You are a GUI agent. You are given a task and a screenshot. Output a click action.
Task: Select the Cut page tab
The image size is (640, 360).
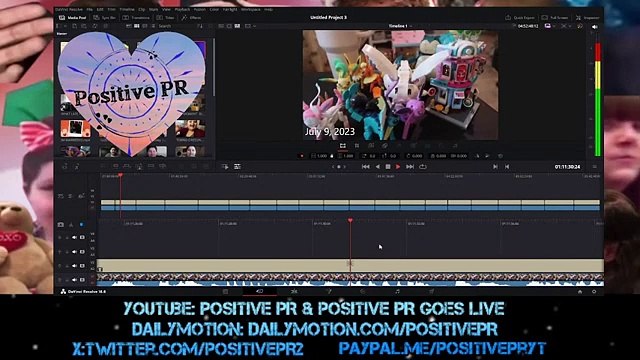(x=259, y=291)
